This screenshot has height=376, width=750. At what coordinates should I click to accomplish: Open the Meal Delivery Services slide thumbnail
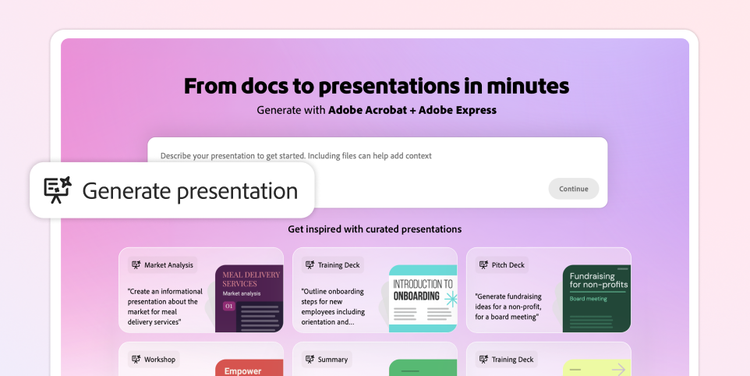coord(249,299)
